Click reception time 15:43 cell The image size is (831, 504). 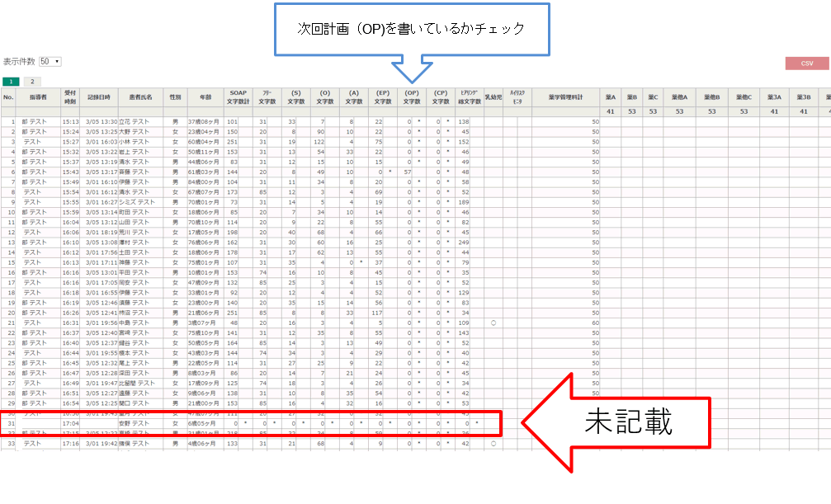tap(70, 172)
